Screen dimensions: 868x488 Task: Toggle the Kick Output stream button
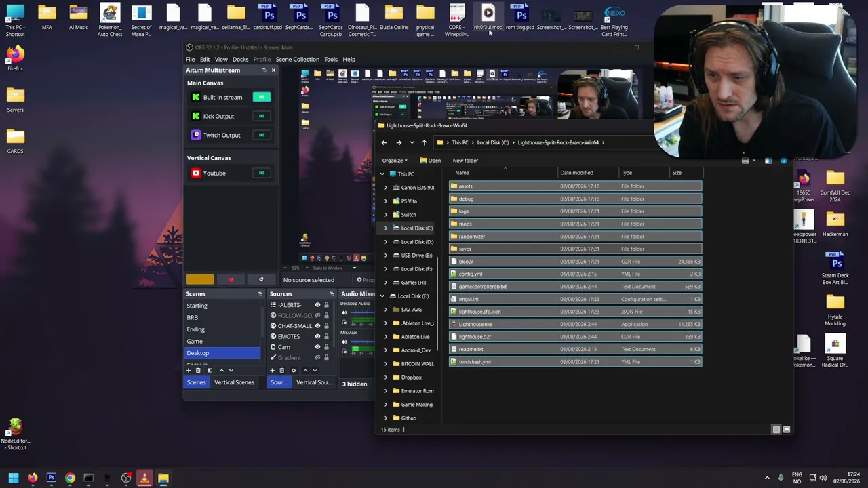coord(261,116)
